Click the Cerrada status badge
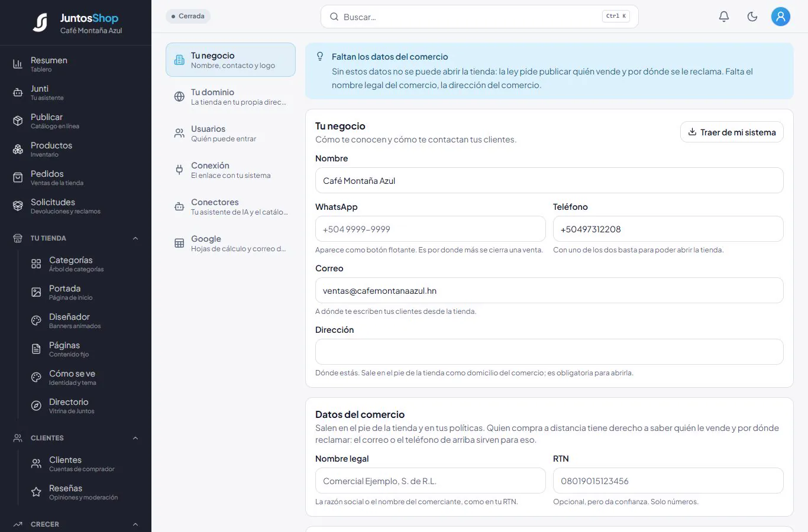 click(x=188, y=16)
